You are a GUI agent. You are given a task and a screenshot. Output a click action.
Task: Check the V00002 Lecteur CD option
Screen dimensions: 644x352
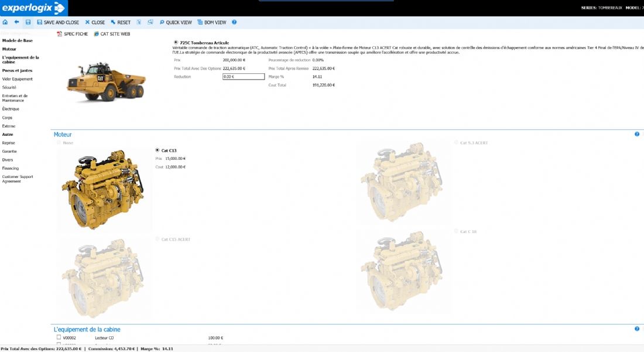tap(59, 337)
